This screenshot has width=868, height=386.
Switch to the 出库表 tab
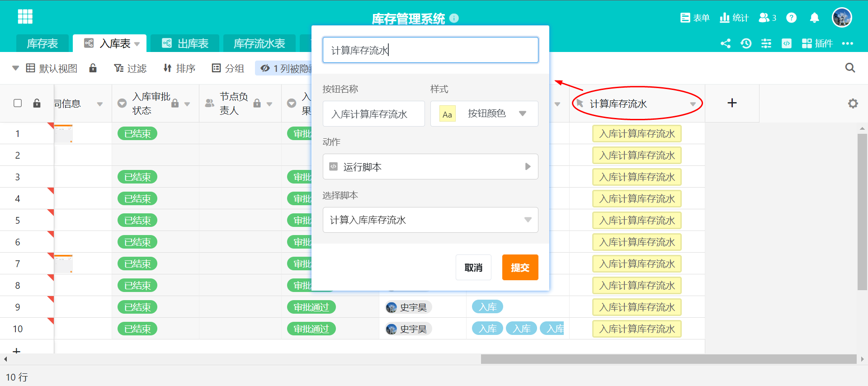tap(185, 43)
